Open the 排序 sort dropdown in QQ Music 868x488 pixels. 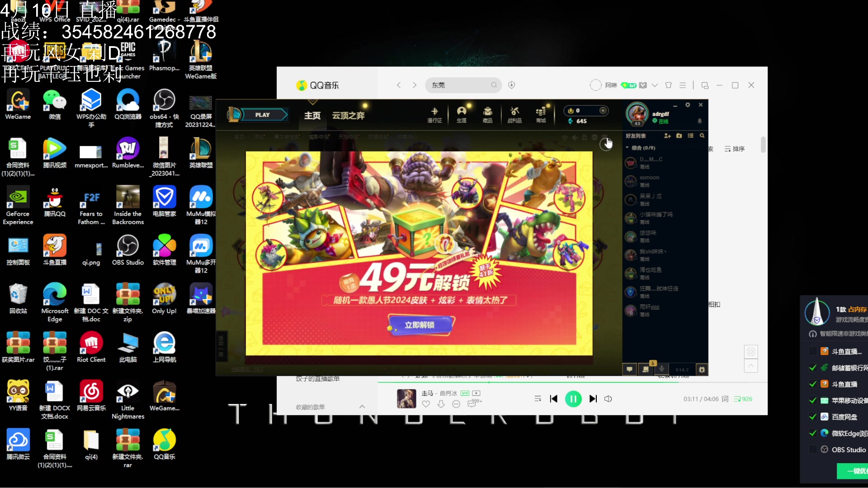point(735,149)
